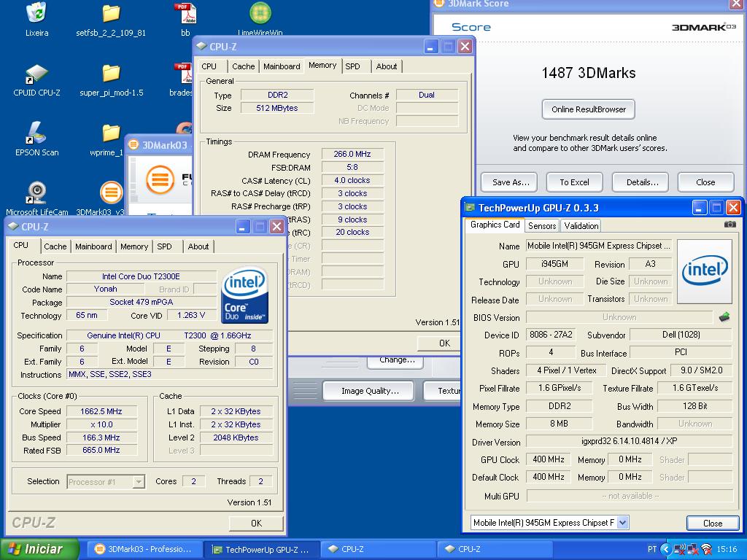Click Close button in GPU-Z window
The image size is (747, 560).
713,523
